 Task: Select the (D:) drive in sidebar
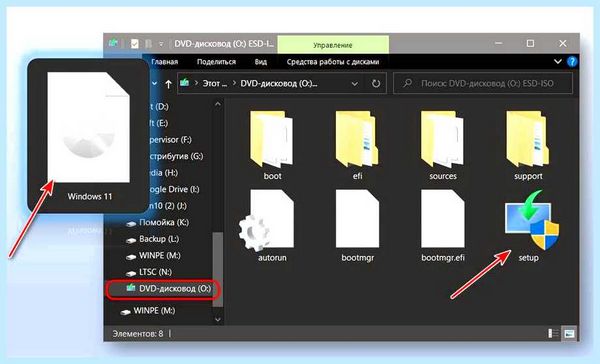pos(159,106)
